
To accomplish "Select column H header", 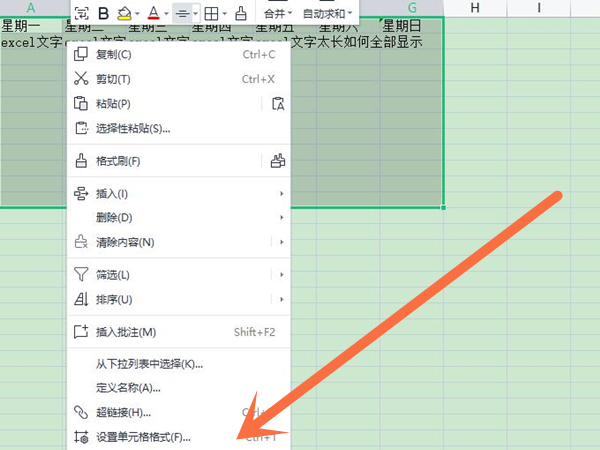I will click(473, 9).
